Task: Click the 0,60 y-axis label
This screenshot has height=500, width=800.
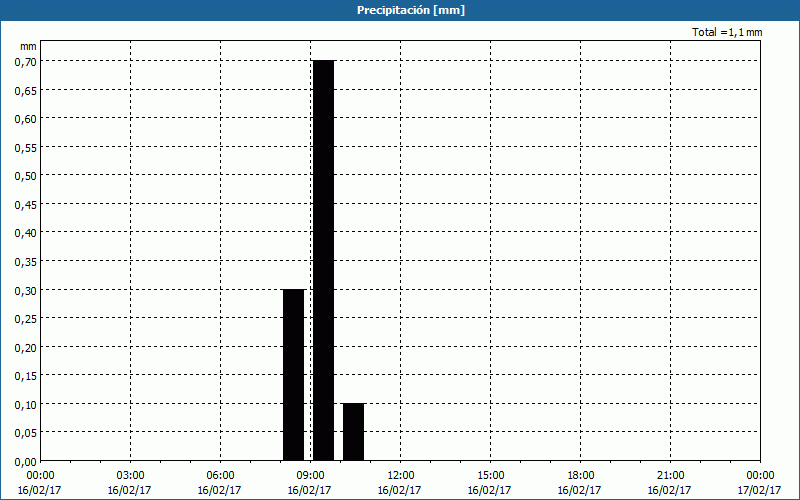Action: pos(26,119)
